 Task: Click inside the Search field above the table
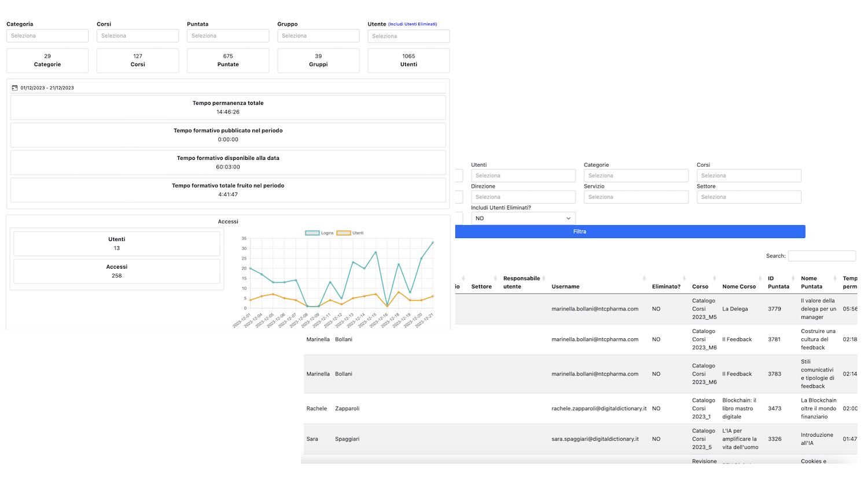point(822,255)
